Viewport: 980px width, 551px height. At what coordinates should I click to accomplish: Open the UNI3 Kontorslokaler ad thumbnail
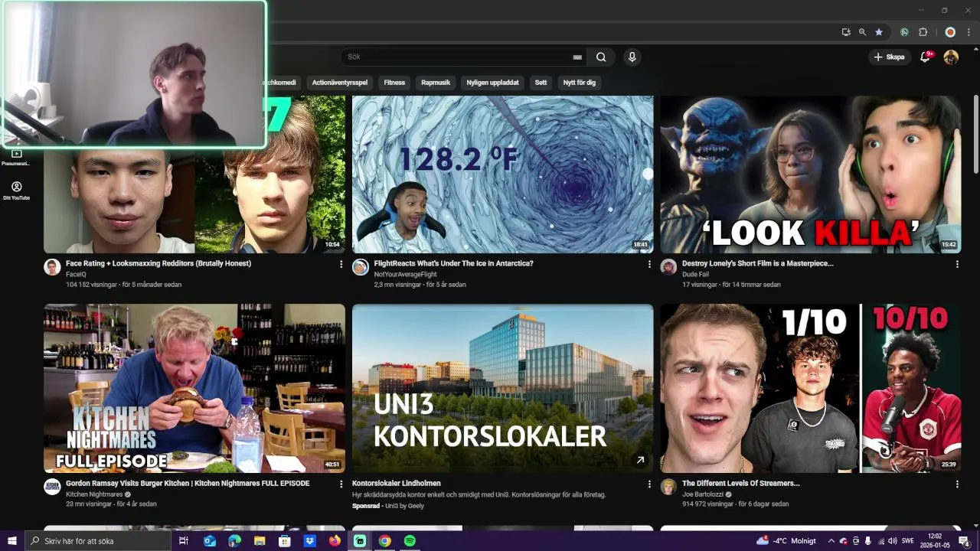click(502, 388)
